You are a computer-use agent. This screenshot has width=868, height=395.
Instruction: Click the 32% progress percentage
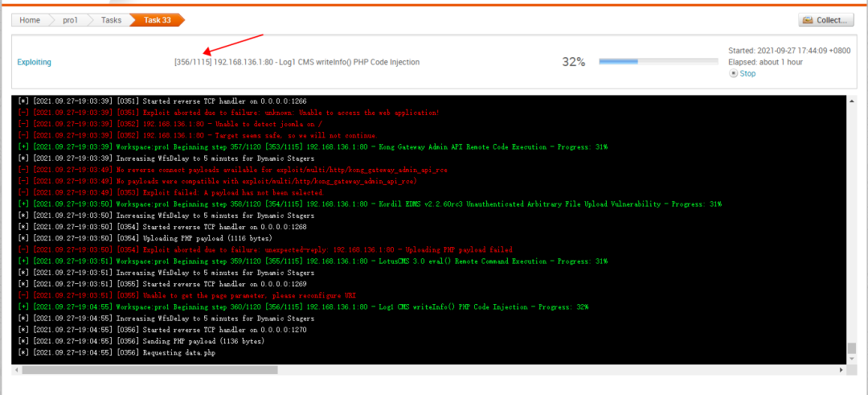[x=574, y=62]
